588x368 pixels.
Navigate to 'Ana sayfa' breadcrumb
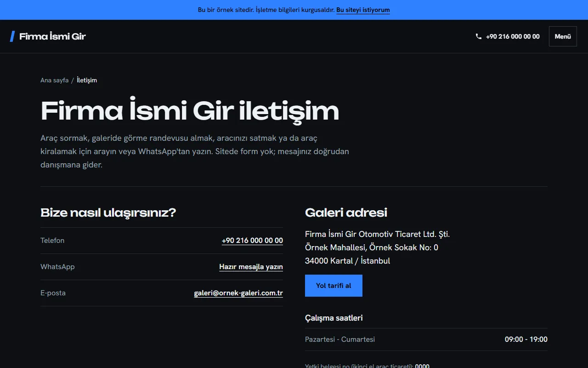pos(54,80)
